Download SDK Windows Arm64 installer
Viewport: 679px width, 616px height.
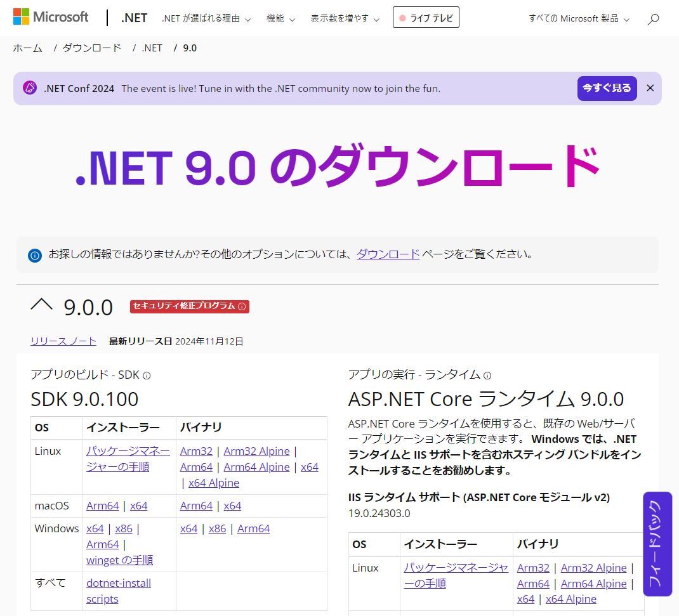point(102,544)
